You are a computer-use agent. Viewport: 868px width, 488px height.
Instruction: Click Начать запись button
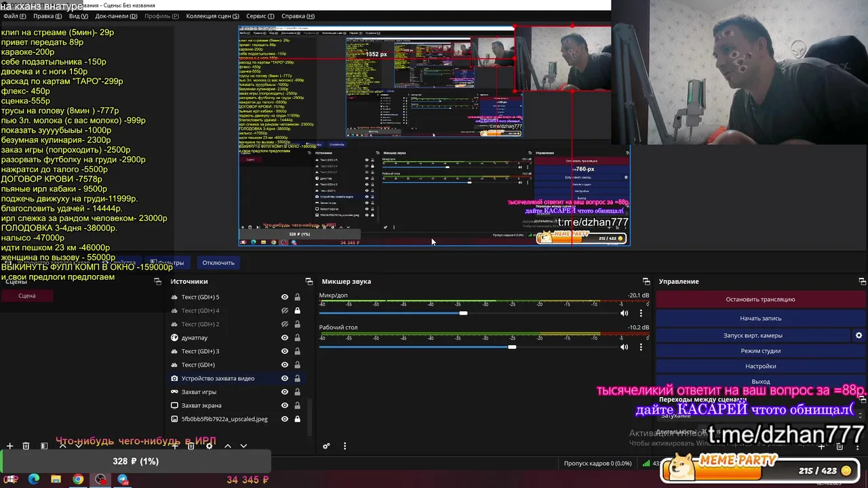pos(760,318)
